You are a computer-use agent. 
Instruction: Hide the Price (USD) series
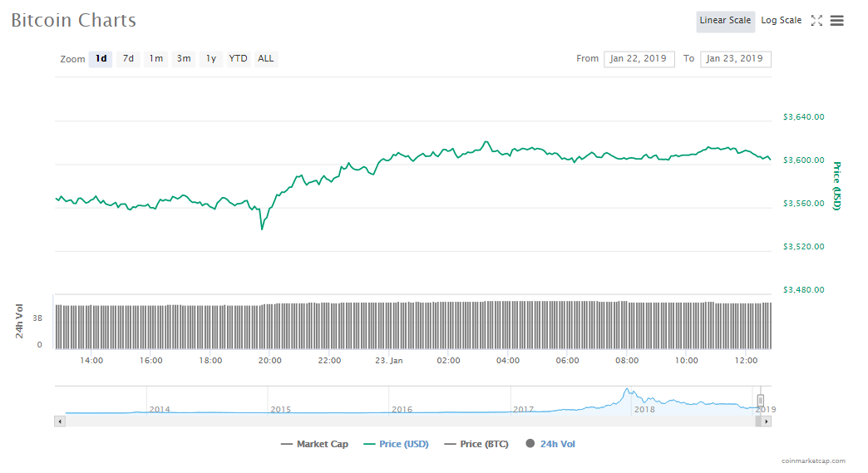(397, 444)
